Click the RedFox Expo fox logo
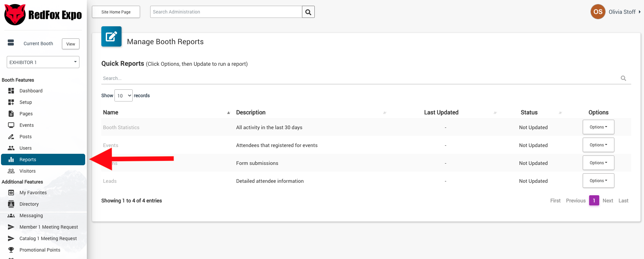This screenshot has width=644, height=259. [15, 15]
